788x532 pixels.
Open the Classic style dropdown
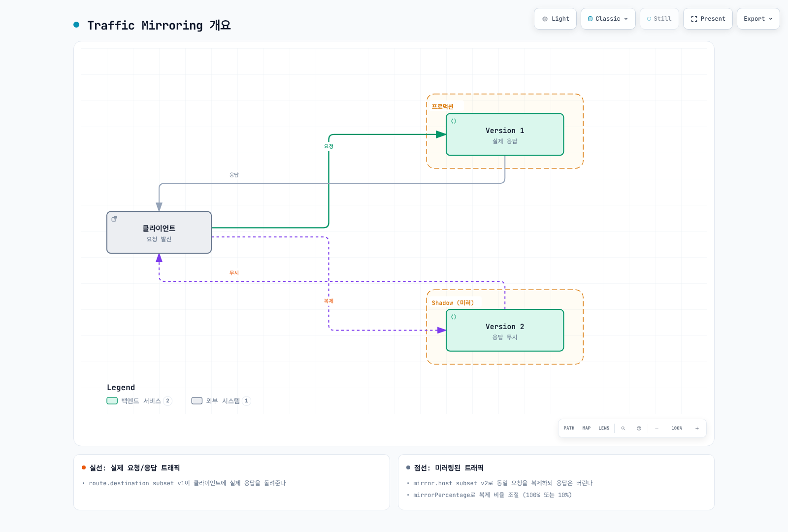coord(608,19)
